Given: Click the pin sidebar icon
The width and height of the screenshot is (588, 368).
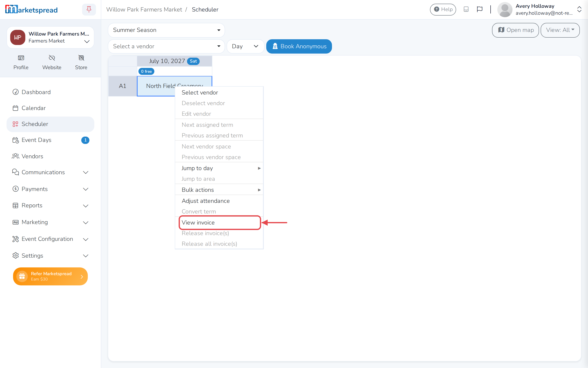Looking at the screenshot, I should coord(89,9).
